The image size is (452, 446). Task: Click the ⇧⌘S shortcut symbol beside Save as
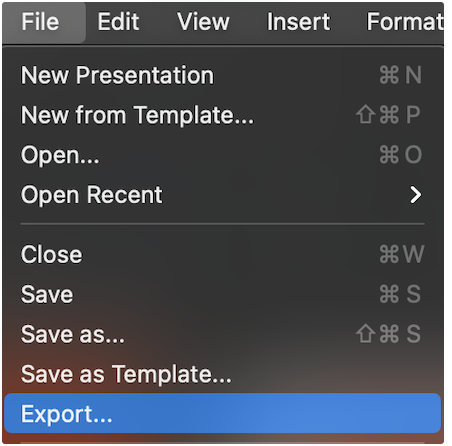[388, 334]
